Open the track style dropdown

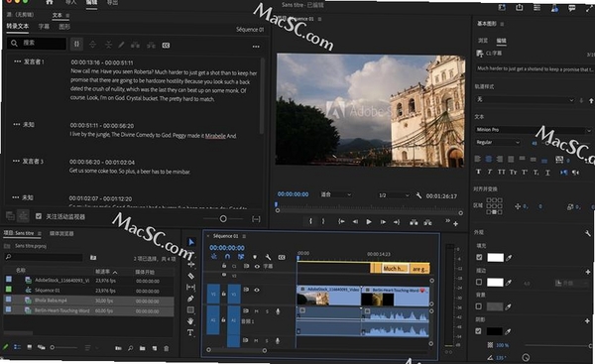[x=526, y=99]
